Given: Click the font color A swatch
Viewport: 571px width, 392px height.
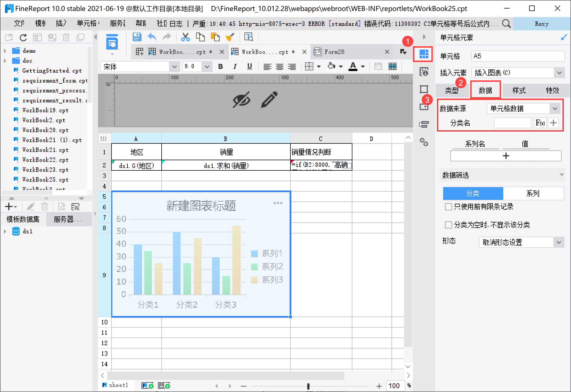Looking at the screenshot, I should point(353,66).
